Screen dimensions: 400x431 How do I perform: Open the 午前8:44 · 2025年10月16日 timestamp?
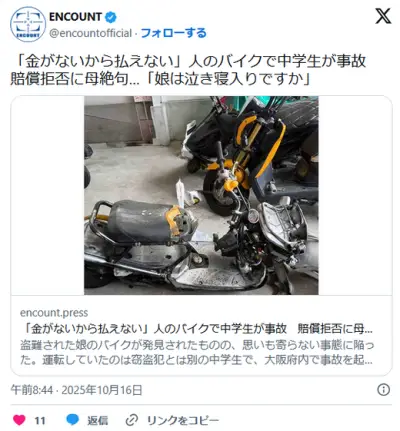(77, 390)
